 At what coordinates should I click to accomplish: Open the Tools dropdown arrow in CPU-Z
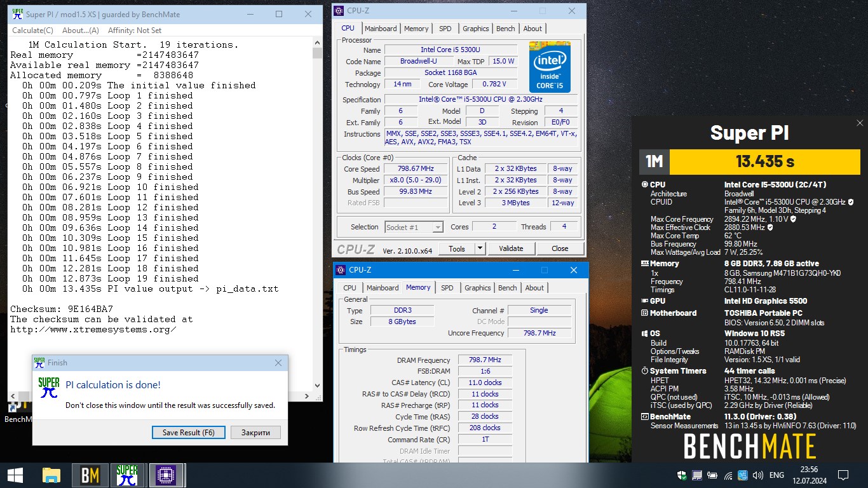pyautogui.click(x=480, y=248)
